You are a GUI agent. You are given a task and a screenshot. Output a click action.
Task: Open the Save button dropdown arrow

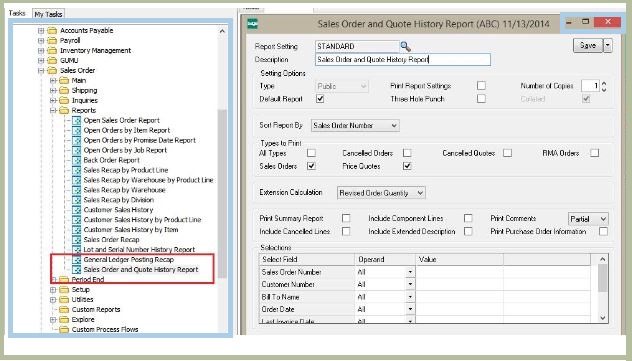pos(608,46)
